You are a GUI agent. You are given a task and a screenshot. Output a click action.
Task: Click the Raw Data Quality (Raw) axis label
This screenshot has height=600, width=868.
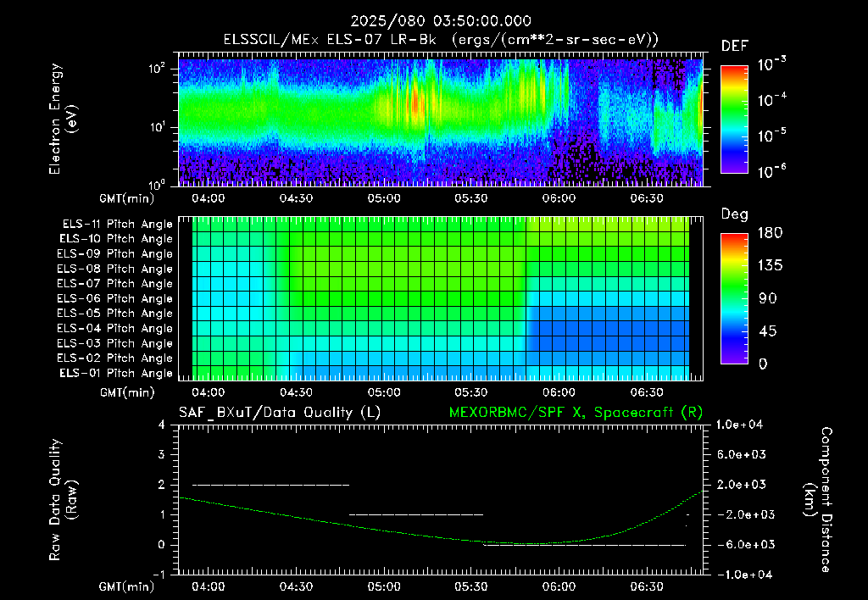pyautogui.click(x=63, y=500)
